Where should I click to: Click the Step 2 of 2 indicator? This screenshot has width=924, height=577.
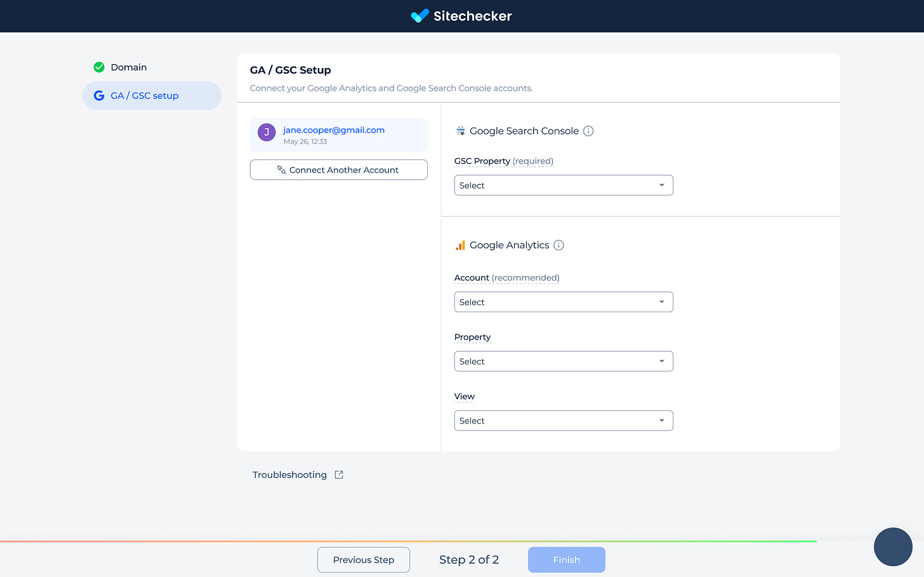tap(469, 560)
